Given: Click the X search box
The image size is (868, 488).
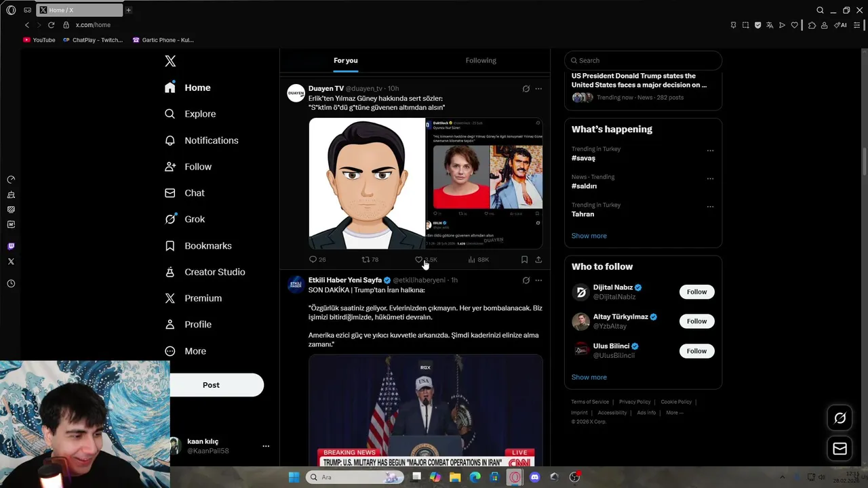Looking at the screenshot, I should [643, 60].
